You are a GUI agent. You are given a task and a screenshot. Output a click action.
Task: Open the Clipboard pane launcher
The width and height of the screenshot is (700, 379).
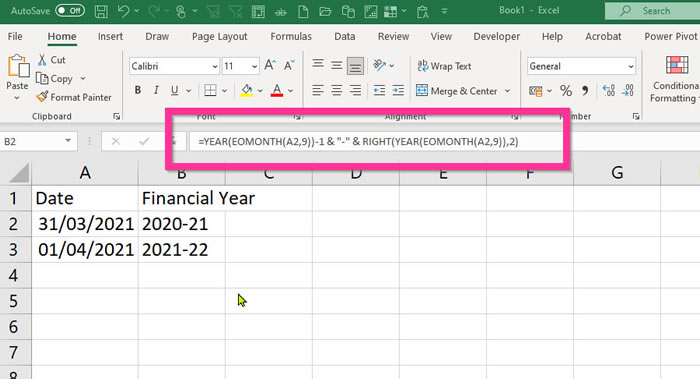tap(117, 117)
